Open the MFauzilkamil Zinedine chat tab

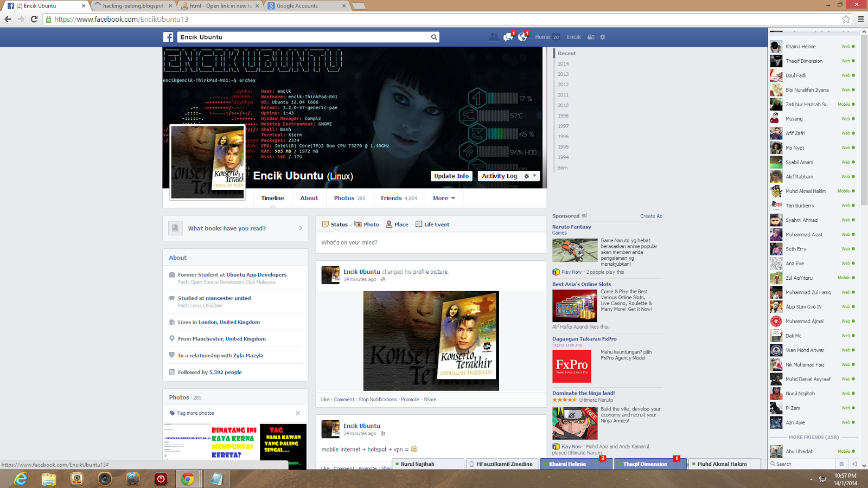502,464
